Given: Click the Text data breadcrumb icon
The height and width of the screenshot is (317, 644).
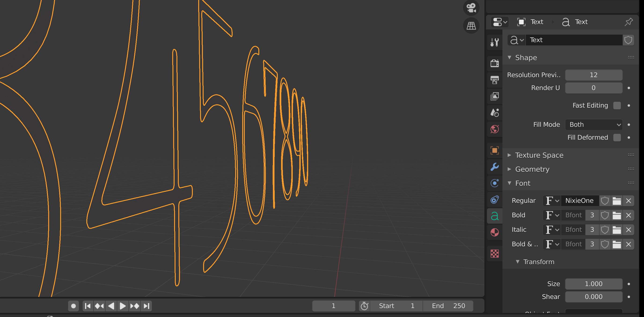Looking at the screenshot, I should coord(566,22).
